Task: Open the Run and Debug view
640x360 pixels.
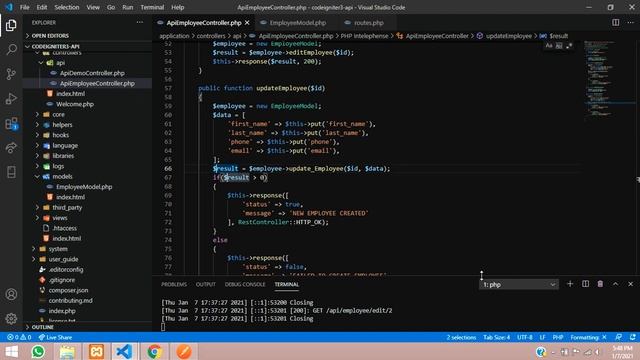Action: point(11,98)
